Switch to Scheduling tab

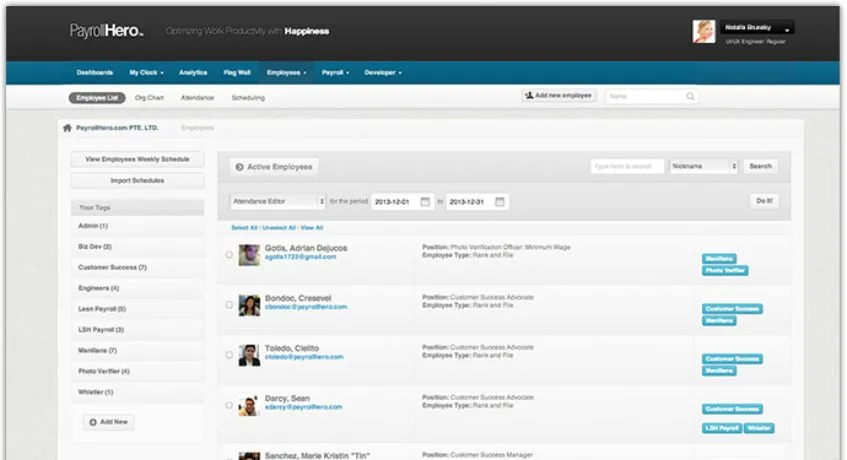[x=248, y=98]
